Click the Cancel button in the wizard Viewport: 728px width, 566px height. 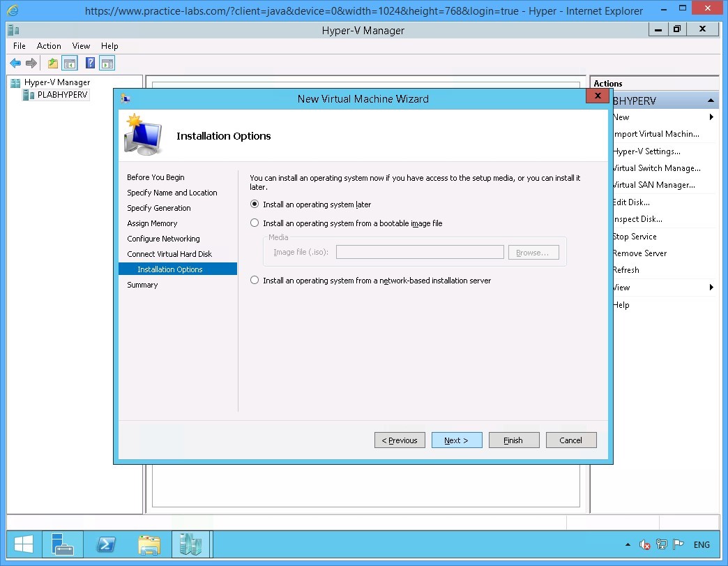[571, 440]
